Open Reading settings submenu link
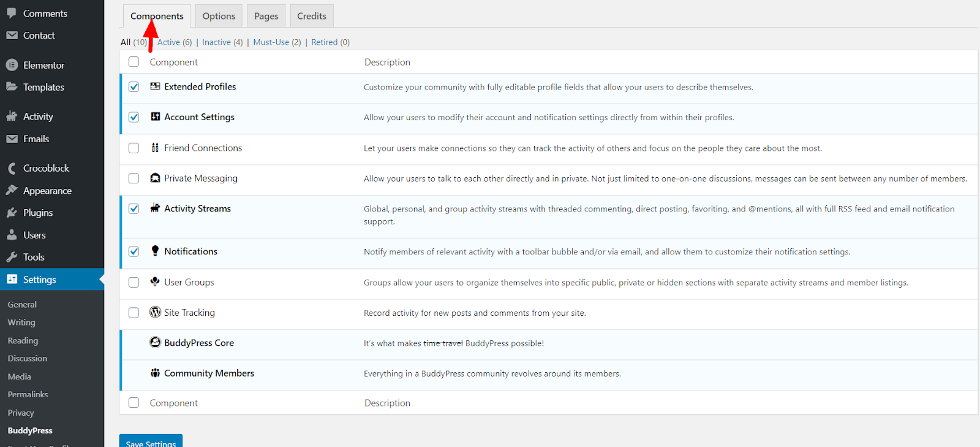 coord(23,341)
